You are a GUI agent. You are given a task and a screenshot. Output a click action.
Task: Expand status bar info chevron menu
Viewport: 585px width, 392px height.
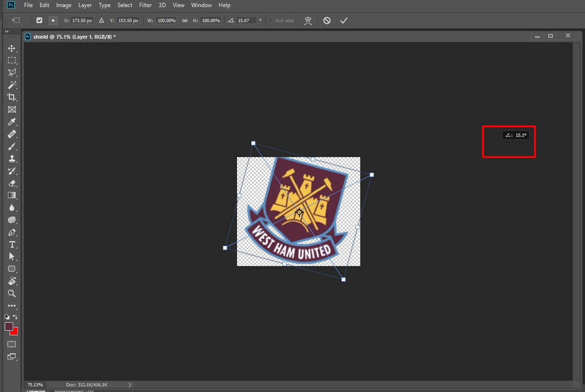point(130,384)
